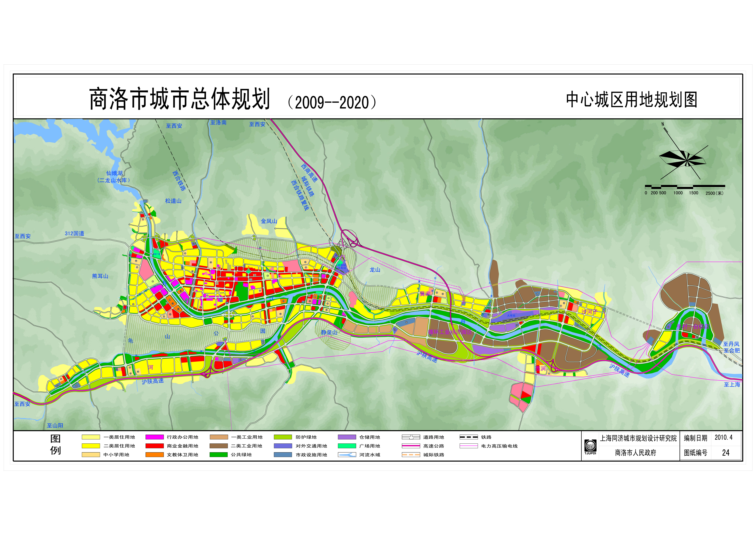Click the 市政设施用地 legend swatch
The image size is (756, 535).
point(283,455)
